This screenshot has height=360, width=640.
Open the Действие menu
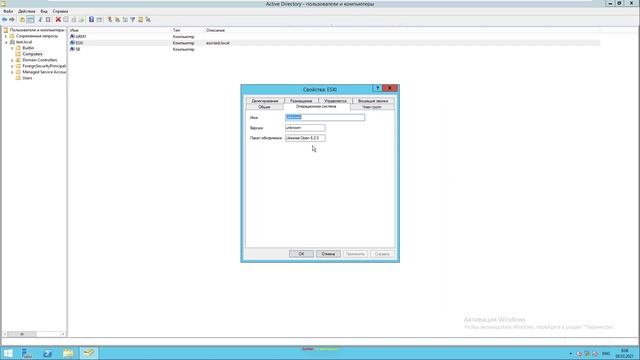coord(27,11)
